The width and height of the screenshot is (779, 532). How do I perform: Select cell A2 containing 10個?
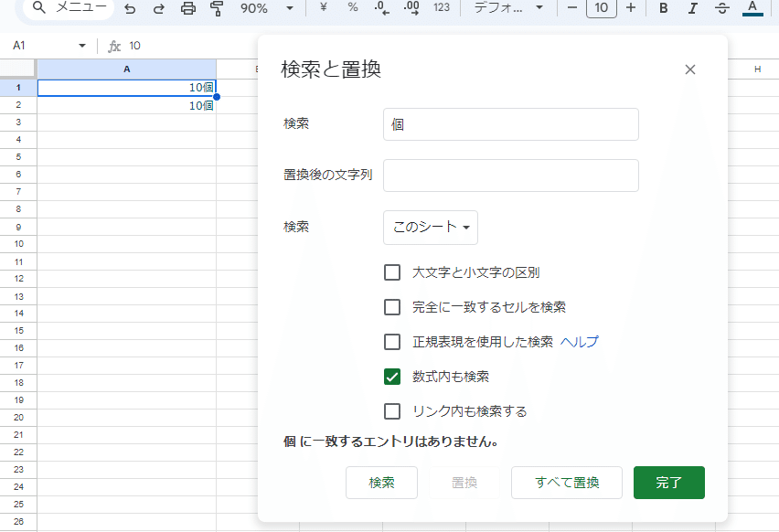click(x=127, y=105)
